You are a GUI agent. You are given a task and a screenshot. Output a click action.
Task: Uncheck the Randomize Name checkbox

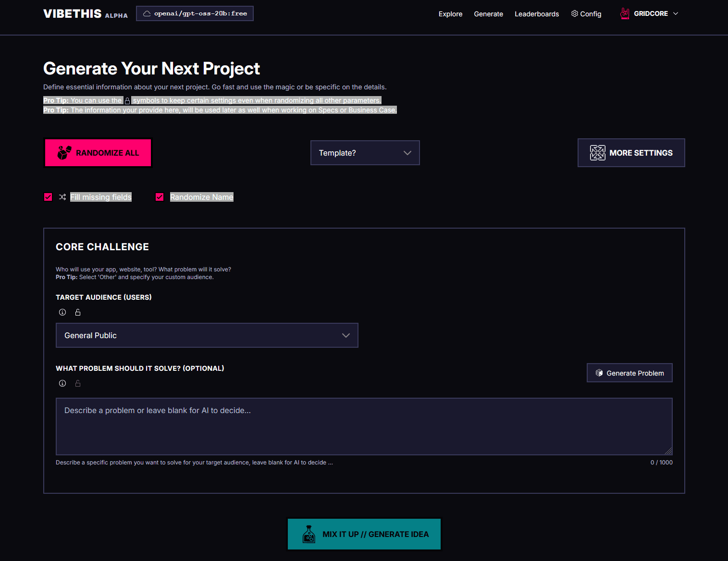coord(160,197)
